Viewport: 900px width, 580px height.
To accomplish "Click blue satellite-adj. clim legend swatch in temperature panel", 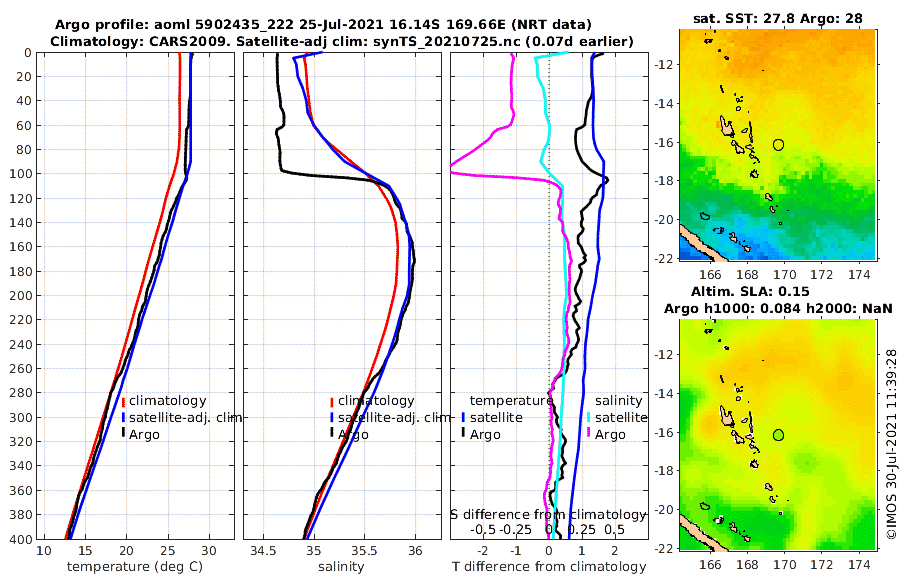I will click(x=123, y=418).
